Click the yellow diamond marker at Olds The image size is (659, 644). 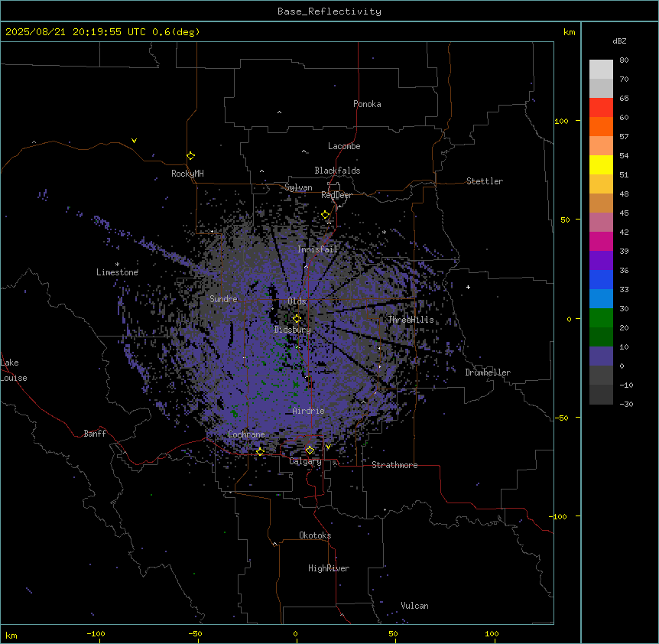click(x=297, y=318)
